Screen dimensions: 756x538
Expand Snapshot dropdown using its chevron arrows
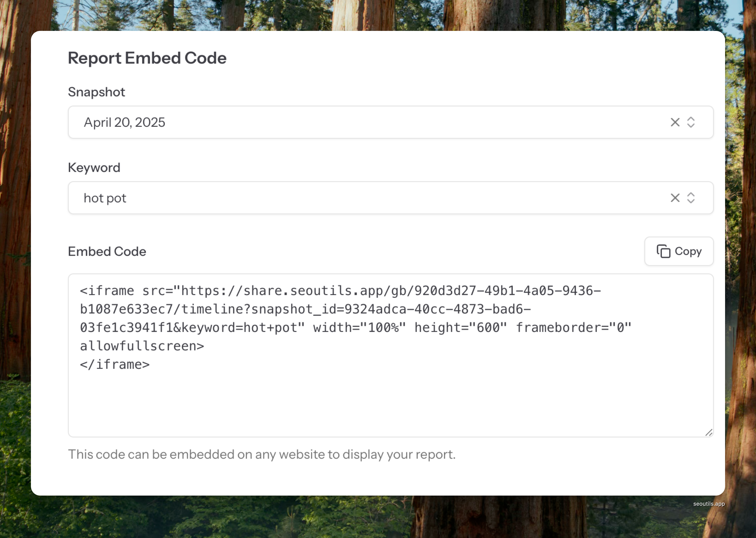tap(691, 122)
